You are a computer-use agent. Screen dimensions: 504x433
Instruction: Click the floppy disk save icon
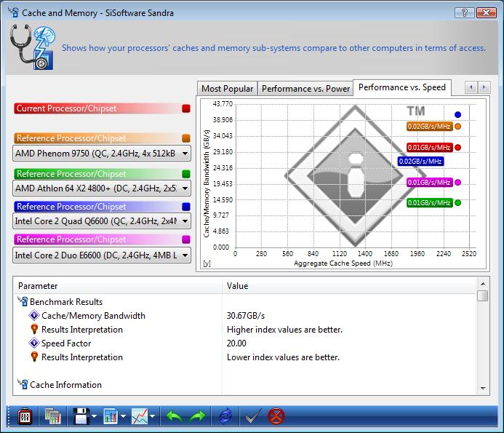point(81,416)
